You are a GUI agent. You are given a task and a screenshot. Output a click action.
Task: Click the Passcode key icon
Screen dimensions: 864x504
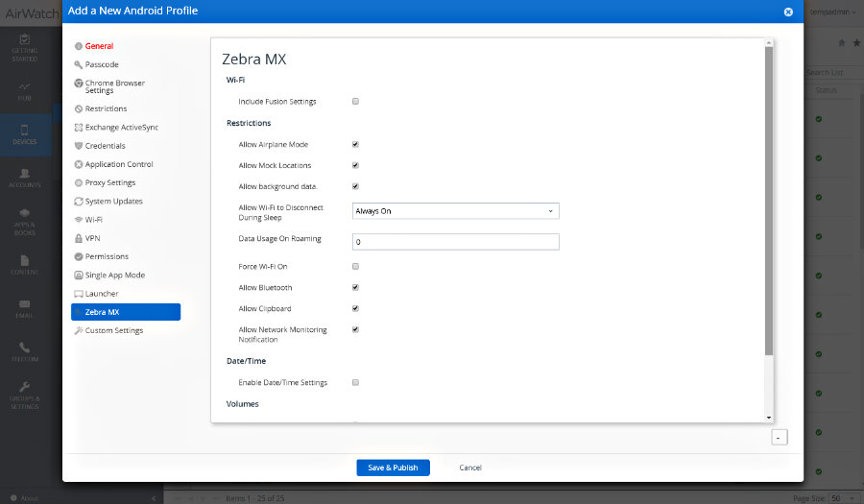[x=78, y=64]
